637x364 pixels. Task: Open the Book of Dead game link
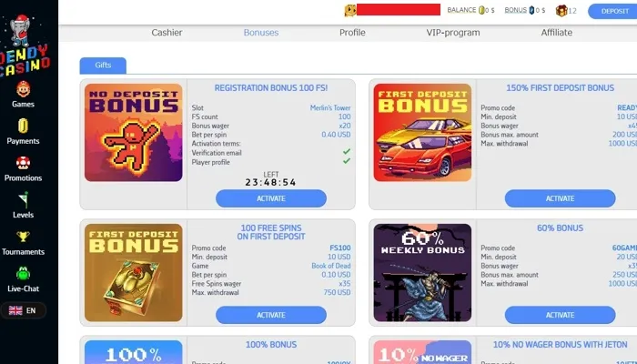coord(331,266)
